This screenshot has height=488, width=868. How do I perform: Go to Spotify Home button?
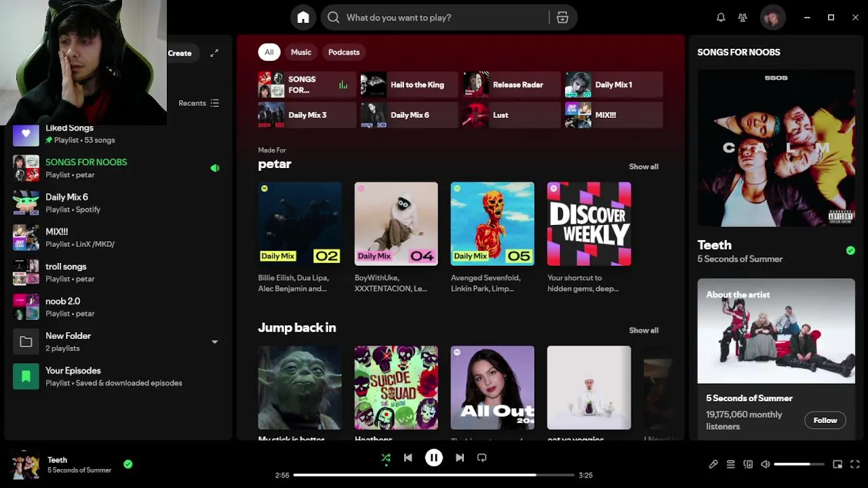(303, 18)
